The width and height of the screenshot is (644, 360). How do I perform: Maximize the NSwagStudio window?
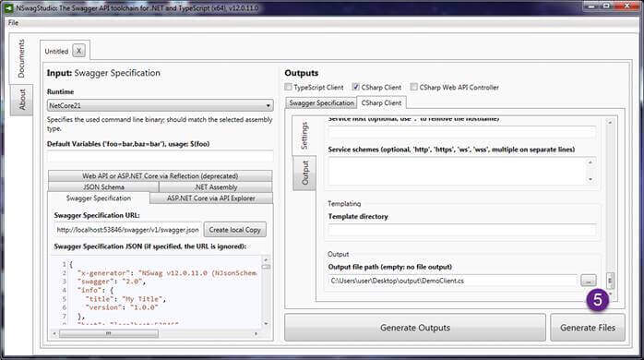coord(606,6)
